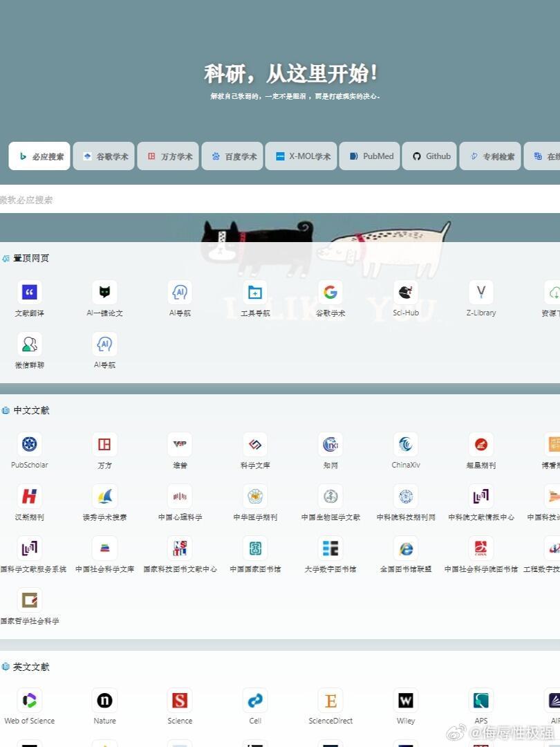This screenshot has width=560, height=747.
Task: Open the Web of Science icon
Action: click(30, 700)
